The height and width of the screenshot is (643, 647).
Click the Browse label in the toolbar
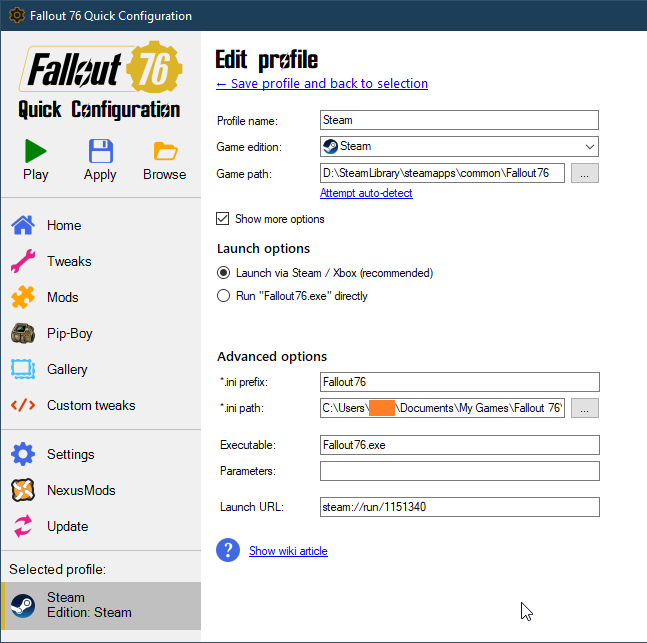tap(165, 175)
